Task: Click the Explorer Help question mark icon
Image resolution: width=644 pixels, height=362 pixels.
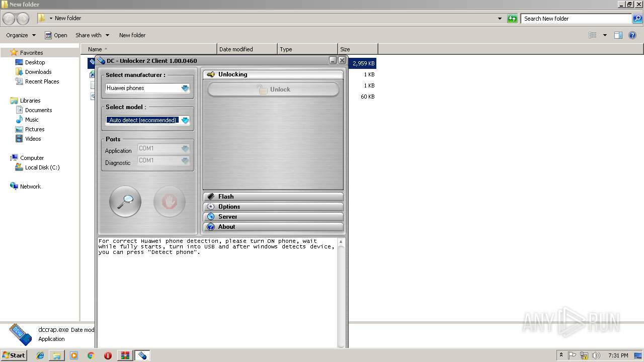Action: click(x=633, y=35)
